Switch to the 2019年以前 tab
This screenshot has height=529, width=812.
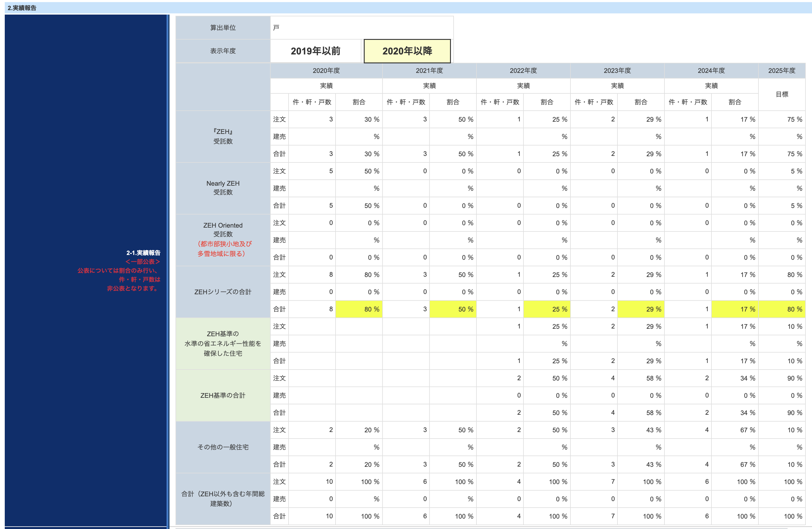(x=316, y=51)
